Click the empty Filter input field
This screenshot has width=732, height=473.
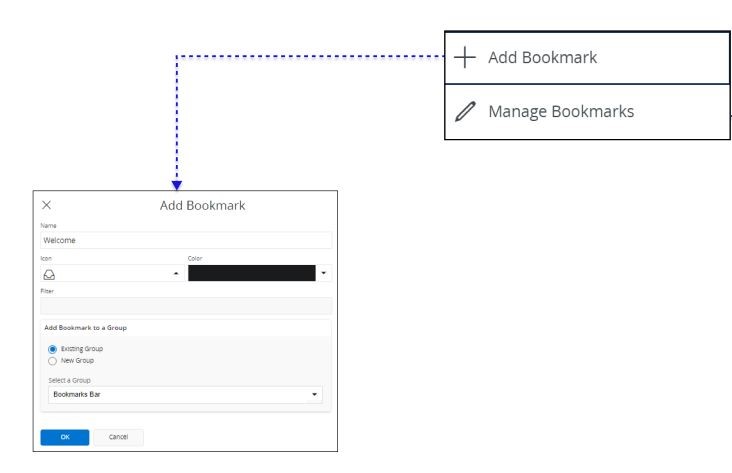185,306
